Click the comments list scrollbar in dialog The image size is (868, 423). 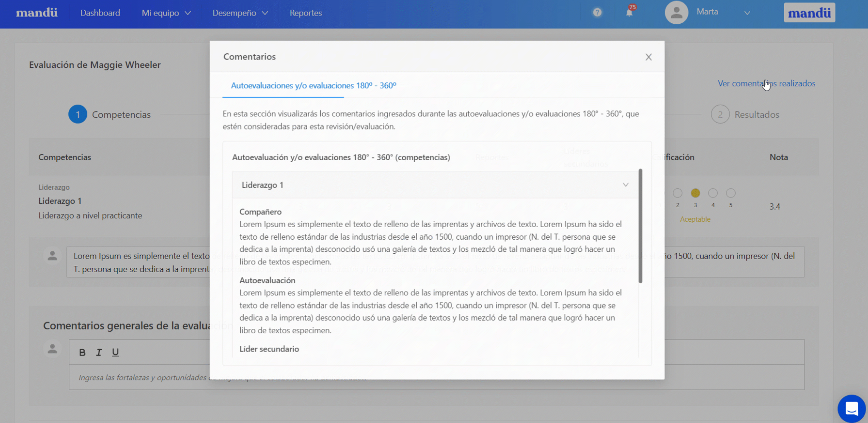(x=640, y=226)
